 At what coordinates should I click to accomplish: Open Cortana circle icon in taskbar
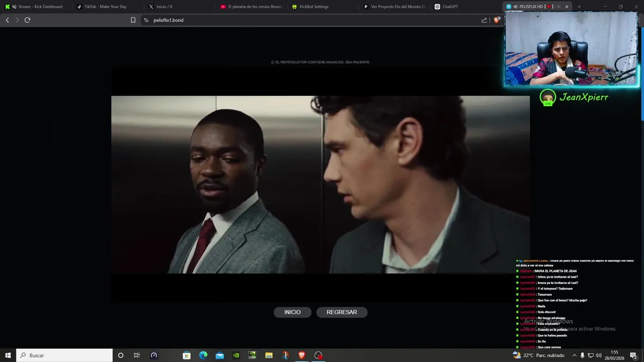pos(120,355)
